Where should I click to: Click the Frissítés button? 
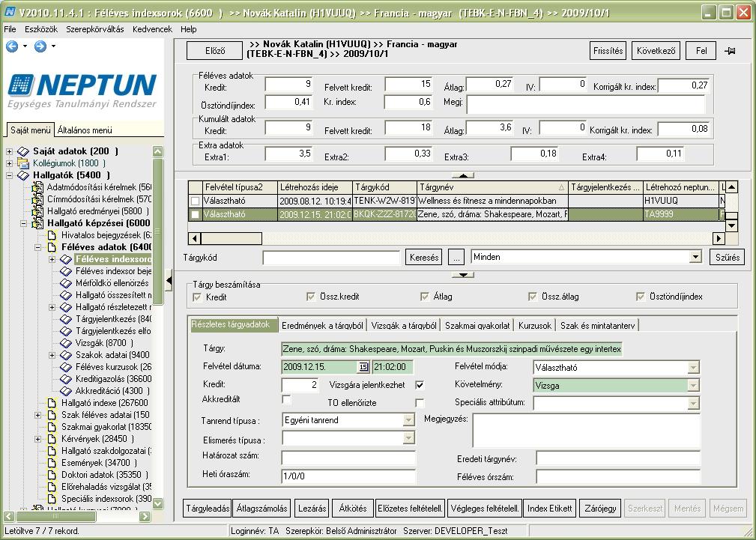pyautogui.click(x=608, y=51)
